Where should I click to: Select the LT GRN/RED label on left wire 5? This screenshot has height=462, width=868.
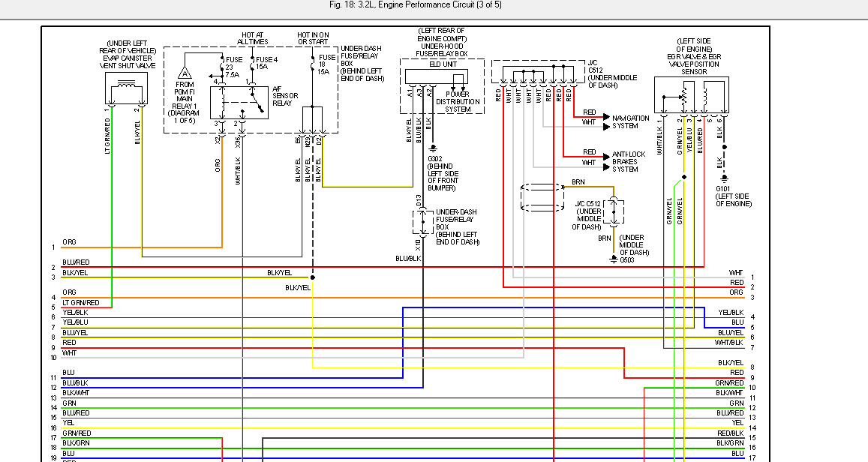pyautogui.click(x=81, y=303)
